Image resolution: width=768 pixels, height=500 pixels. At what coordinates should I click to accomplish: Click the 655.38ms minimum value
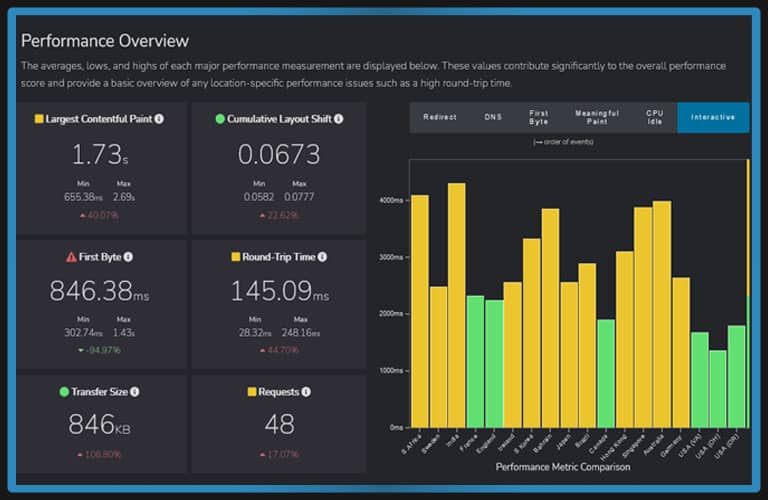pyautogui.click(x=83, y=197)
